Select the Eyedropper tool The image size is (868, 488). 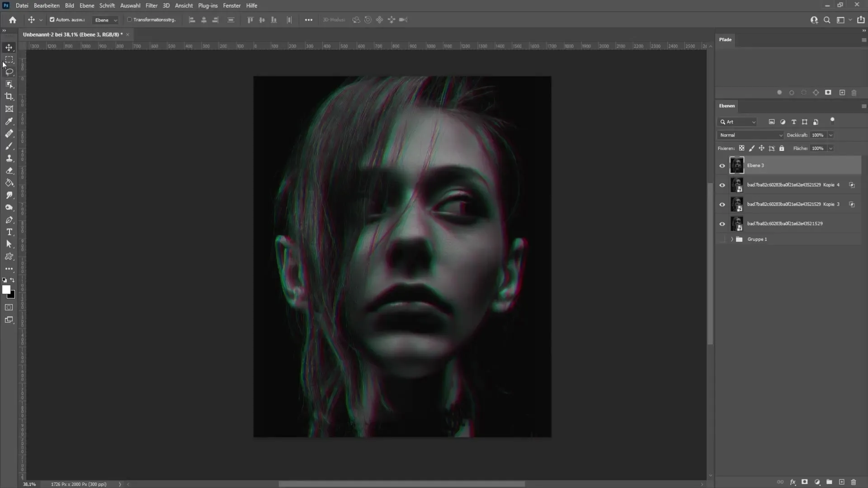(x=9, y=122)
